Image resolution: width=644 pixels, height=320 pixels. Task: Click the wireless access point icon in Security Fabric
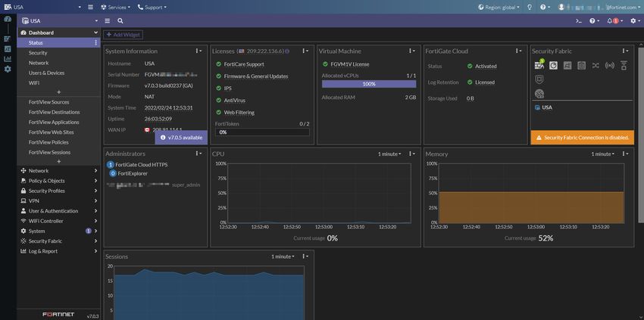pos(610,65)
